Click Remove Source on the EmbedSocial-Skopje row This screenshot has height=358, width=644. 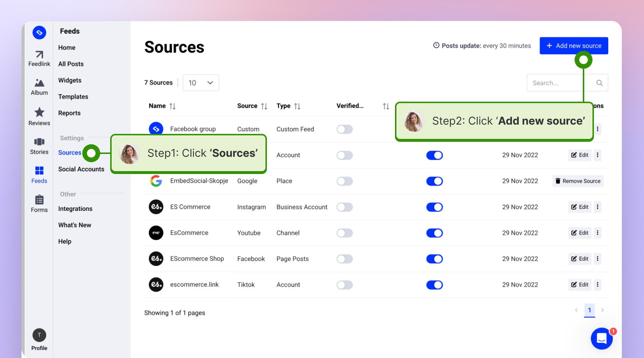point(577,181)
